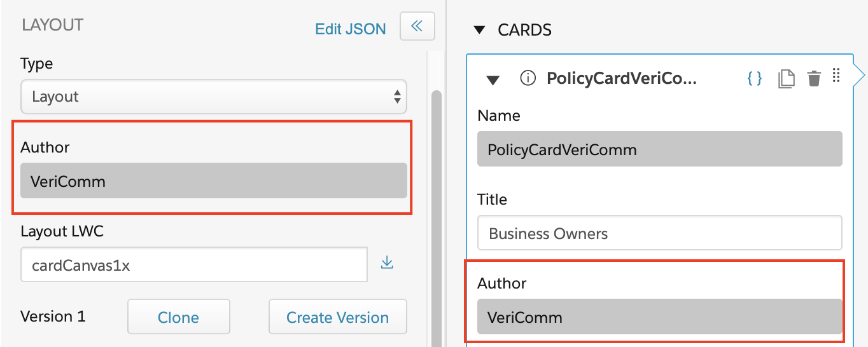This screenshot has height=347, width=868.
Task: Click the layout Author field in left panel
Action: (214, 181)
